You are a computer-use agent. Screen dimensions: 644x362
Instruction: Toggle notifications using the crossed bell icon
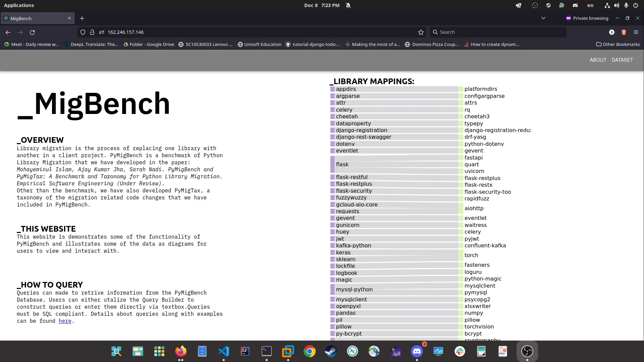point(348,5)
